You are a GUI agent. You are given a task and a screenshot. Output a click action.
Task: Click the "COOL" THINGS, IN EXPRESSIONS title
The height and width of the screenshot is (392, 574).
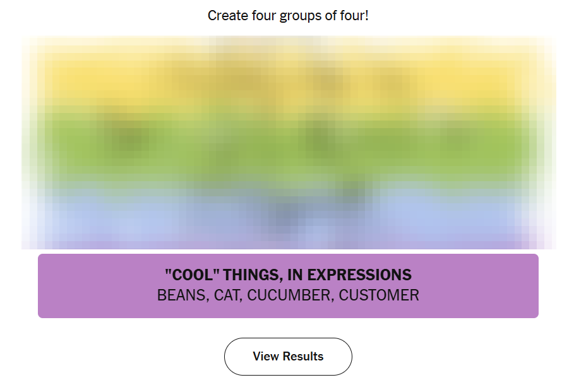[x=288, y=275]
